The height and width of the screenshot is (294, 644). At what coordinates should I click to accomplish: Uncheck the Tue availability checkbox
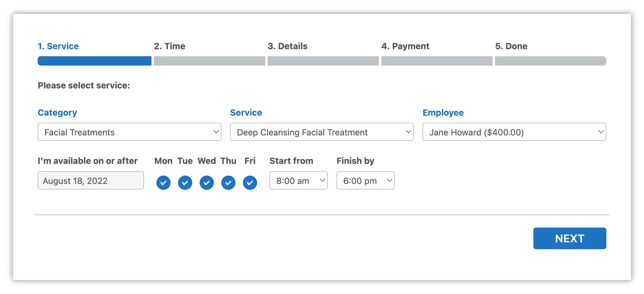tap(185, 183)
